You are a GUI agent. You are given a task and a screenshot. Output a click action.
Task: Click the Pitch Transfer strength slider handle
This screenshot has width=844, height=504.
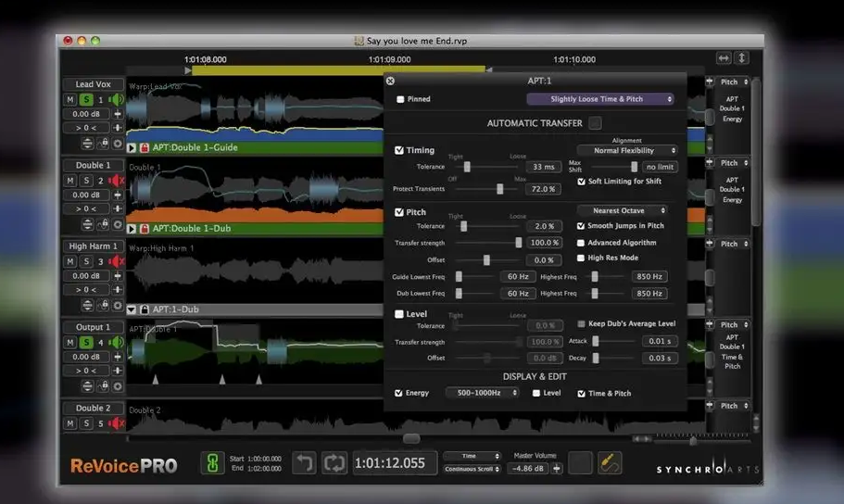click(x=518, y=243)
